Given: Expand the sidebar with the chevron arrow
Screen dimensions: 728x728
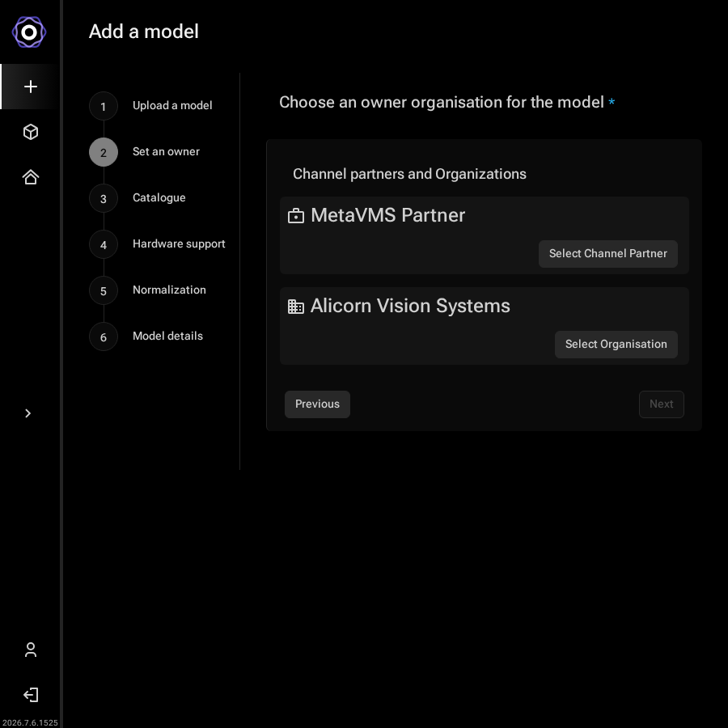Looking at the screenshot, I should click(x=28, y=413).
